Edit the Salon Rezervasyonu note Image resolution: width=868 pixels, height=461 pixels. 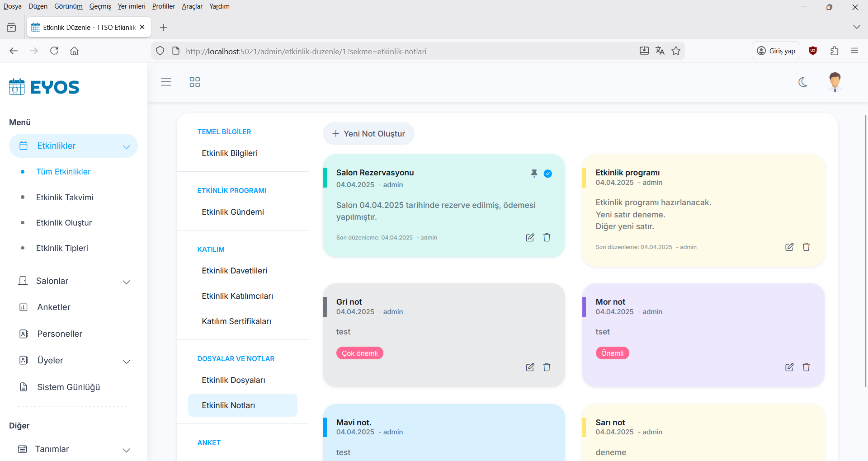pos(530,238)
